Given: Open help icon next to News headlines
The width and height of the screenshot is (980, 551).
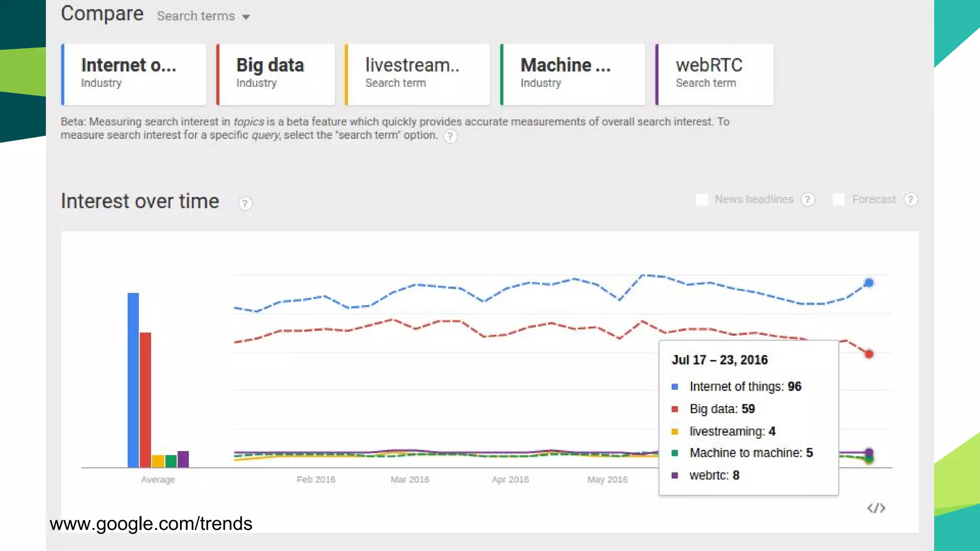Looking at the screenshot, I should coord(808,199).
